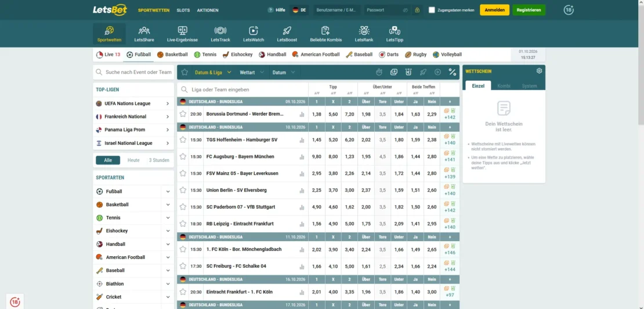Image resolution: width=644 pixels, height=309 pixels.
Task: Select the Darts sport tab
Action: click(388, 54)
